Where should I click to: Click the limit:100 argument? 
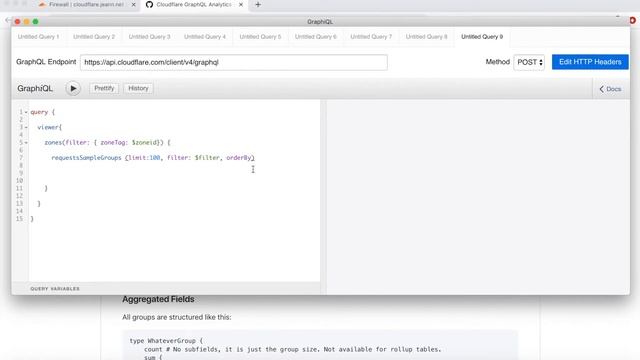pyautogui.click(x=144, y=158)
